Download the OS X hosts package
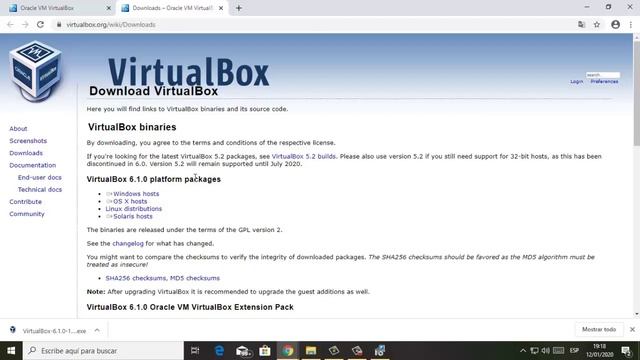This screenshot has width=640, height=360. 130,201
